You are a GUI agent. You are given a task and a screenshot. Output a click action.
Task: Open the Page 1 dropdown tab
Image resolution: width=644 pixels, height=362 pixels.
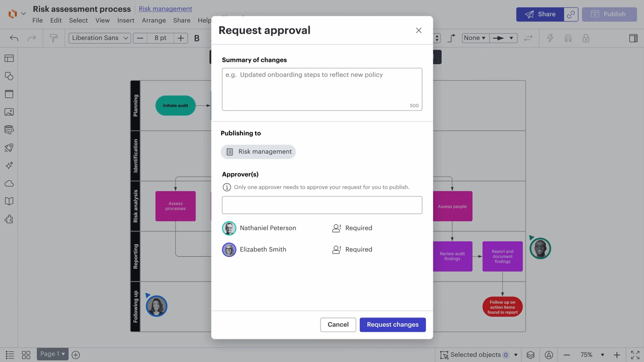coord(52,354)
